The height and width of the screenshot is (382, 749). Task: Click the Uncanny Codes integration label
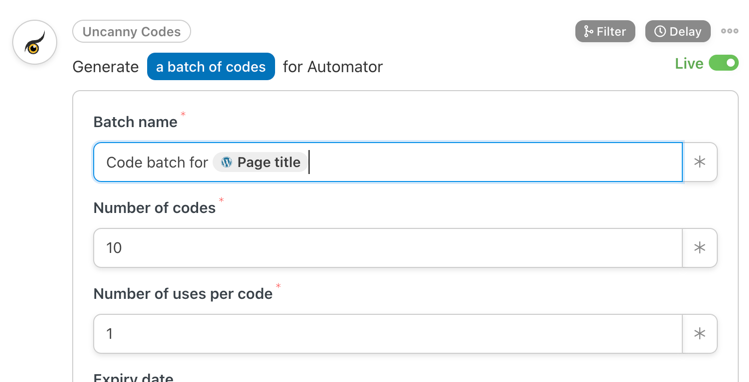(x=131, y=32)
